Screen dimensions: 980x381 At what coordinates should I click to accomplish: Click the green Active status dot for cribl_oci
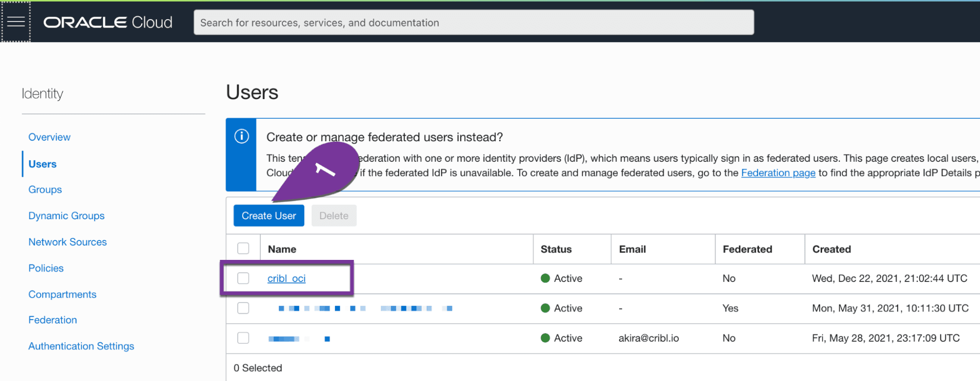pos(545,279)
